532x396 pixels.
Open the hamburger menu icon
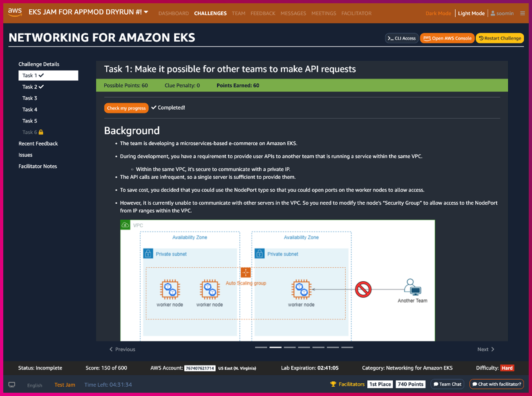[x=522, y=13]
